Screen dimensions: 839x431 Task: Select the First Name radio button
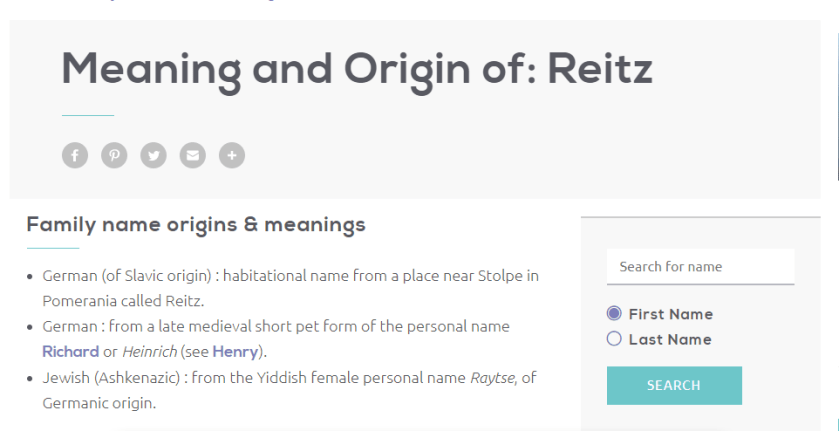pos(615,314)
